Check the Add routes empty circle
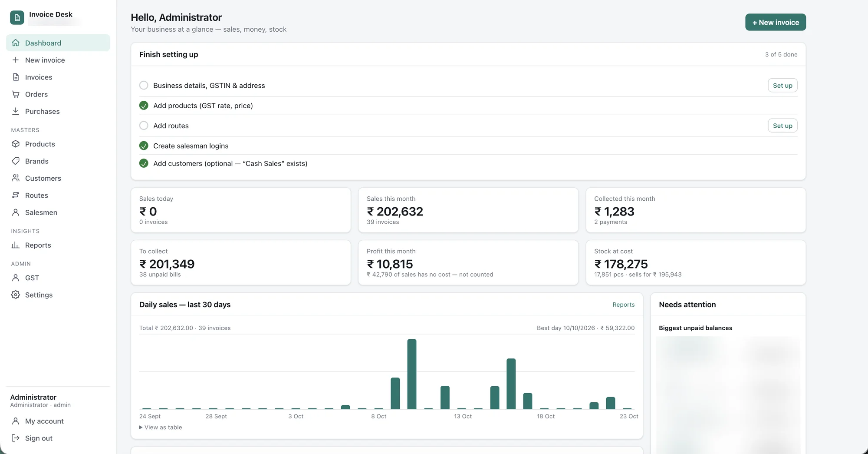 pyautogui.click(x=144, y=126)
